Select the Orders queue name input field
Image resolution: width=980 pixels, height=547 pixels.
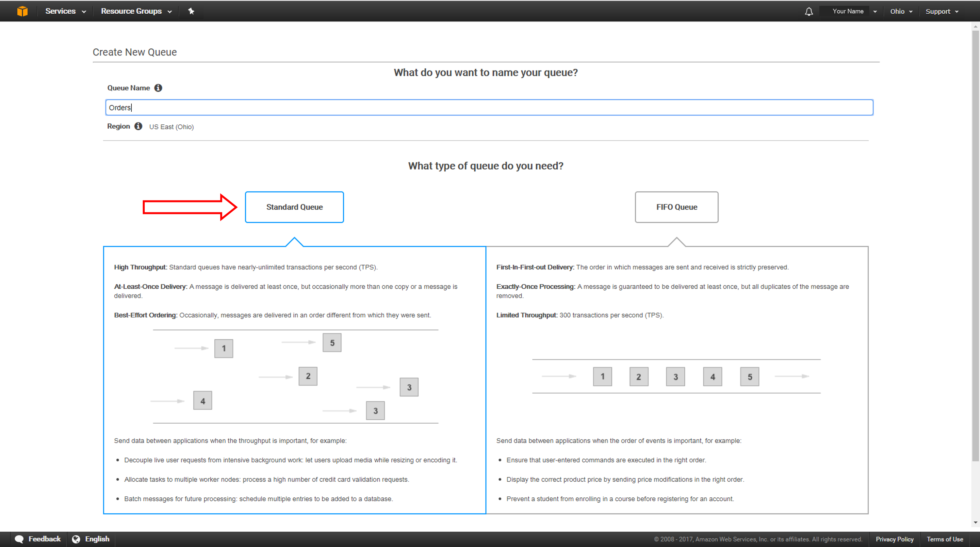489,107
